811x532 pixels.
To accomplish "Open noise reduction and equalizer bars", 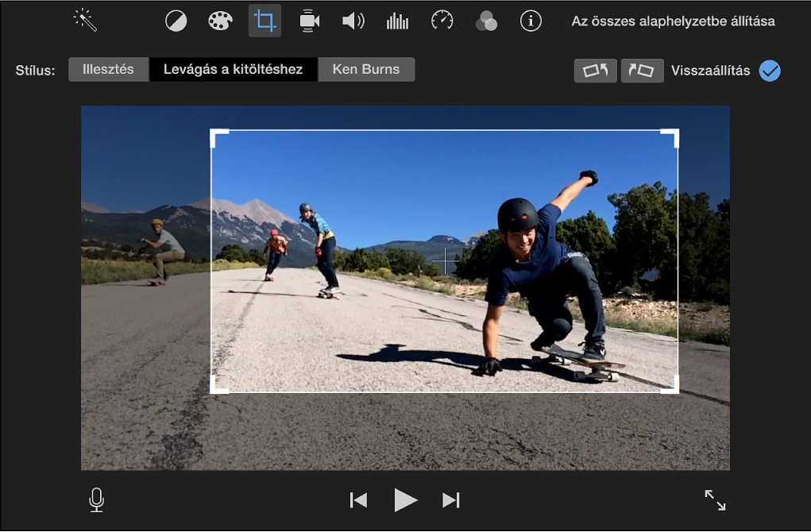I will tap(397, 21).
